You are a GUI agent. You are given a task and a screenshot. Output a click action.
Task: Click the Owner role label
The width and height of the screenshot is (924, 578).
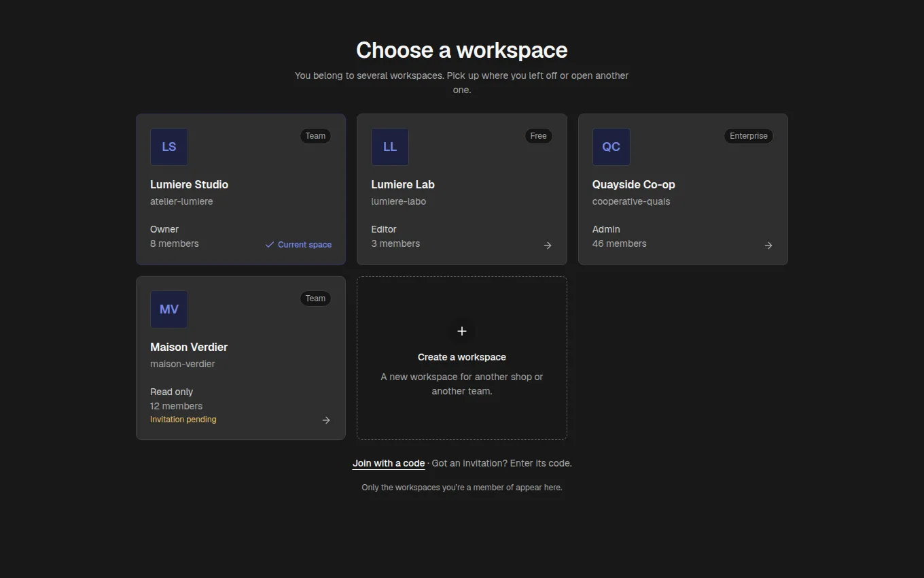(x=164, y=229)
